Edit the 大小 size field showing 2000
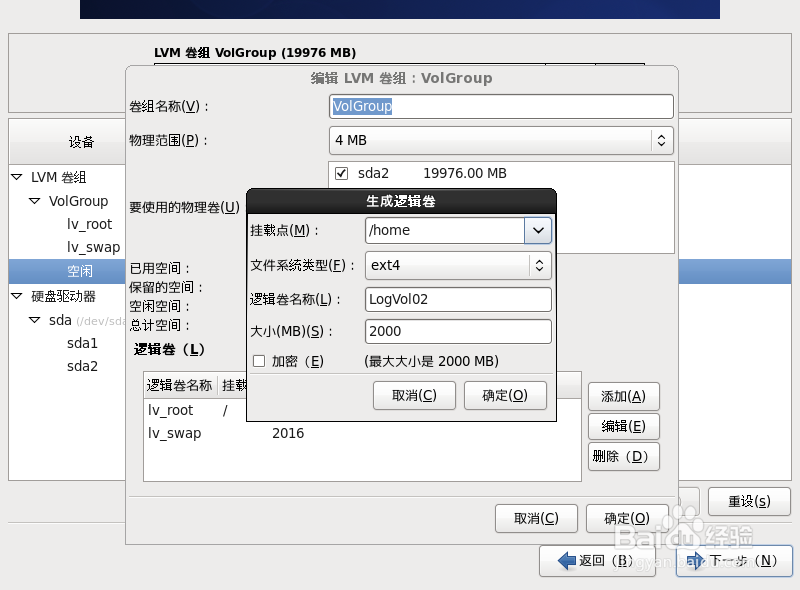 458,331
